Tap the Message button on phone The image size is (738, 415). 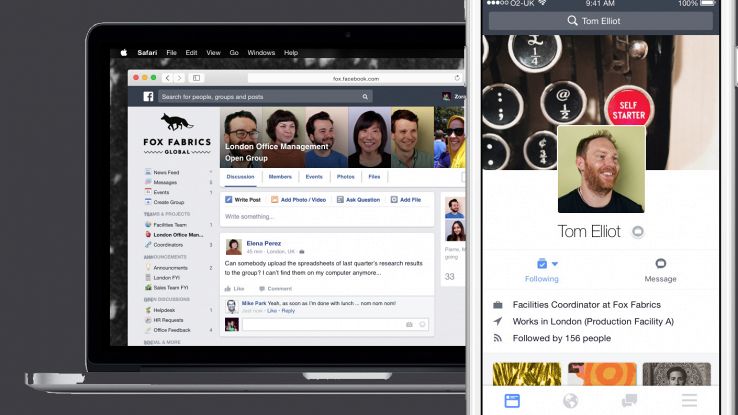click(660, 270)
